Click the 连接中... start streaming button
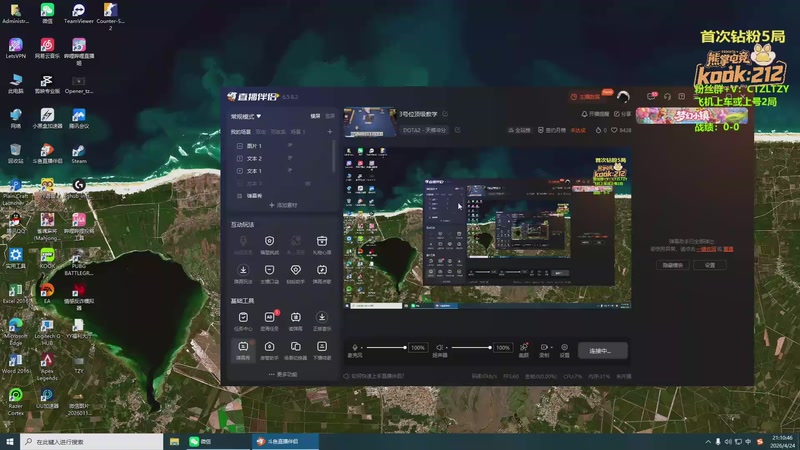 (602, 351)
